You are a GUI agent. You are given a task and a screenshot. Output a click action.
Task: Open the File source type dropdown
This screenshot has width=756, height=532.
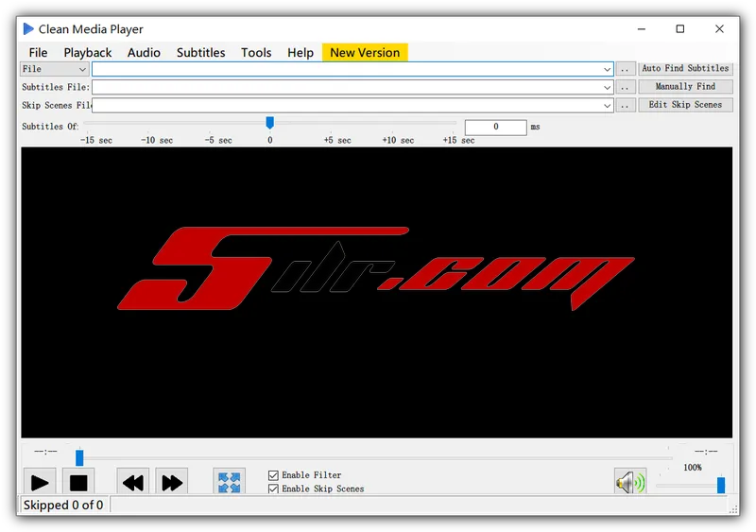tap(54, 69)
